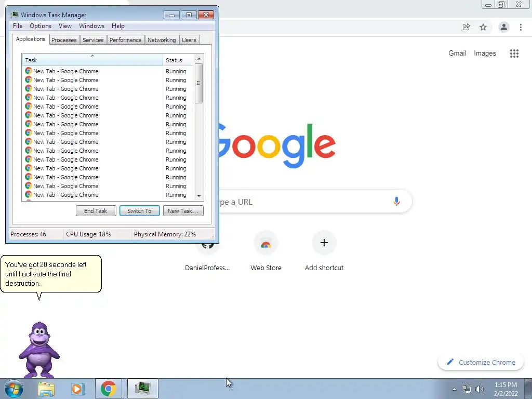Sort the list by the Status column header
The width and height of the screenshot is (532, 399).
179,60
